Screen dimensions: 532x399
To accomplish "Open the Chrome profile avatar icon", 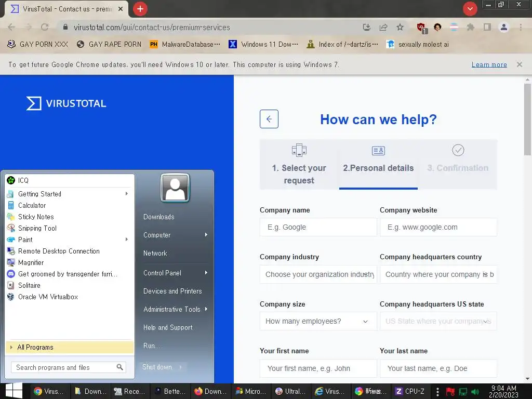I will 504,27.
